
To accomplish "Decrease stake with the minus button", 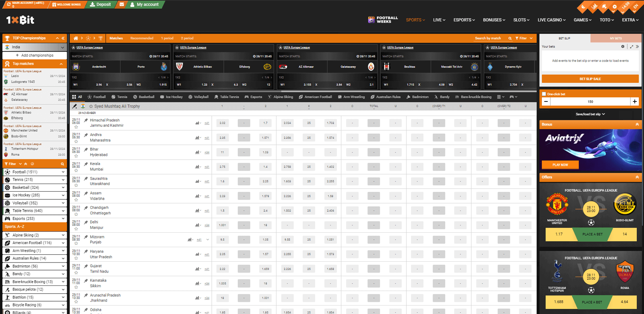I will click(x=546, y=101).
